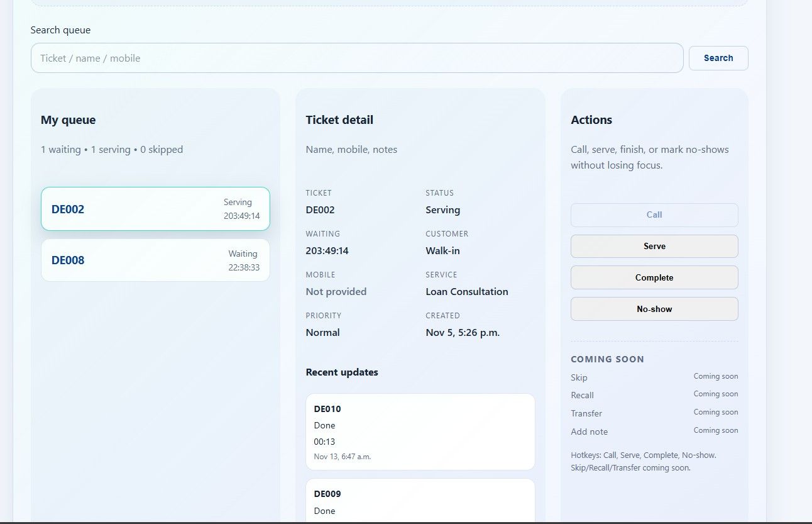
Task: Click the 'Coming soon' badge beside Recall
Action: click(716, 394)
